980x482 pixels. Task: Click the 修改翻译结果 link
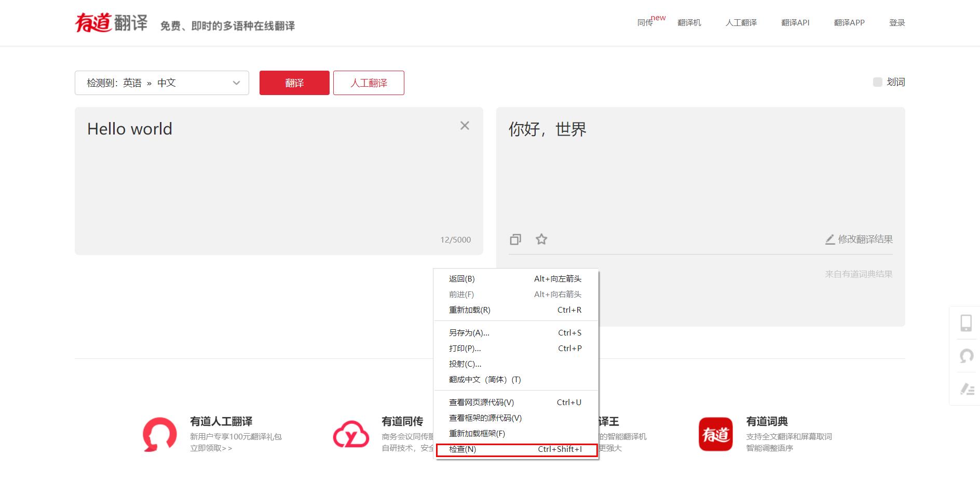865,239
